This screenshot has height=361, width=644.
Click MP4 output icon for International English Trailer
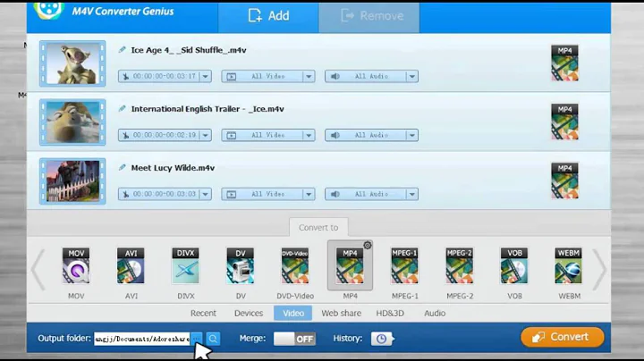(x=564, y=122)
